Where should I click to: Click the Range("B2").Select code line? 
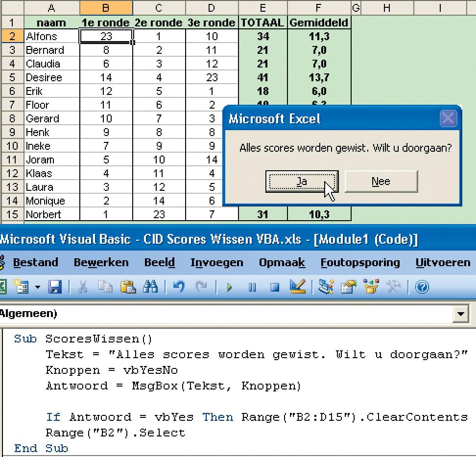coord(116,433)
